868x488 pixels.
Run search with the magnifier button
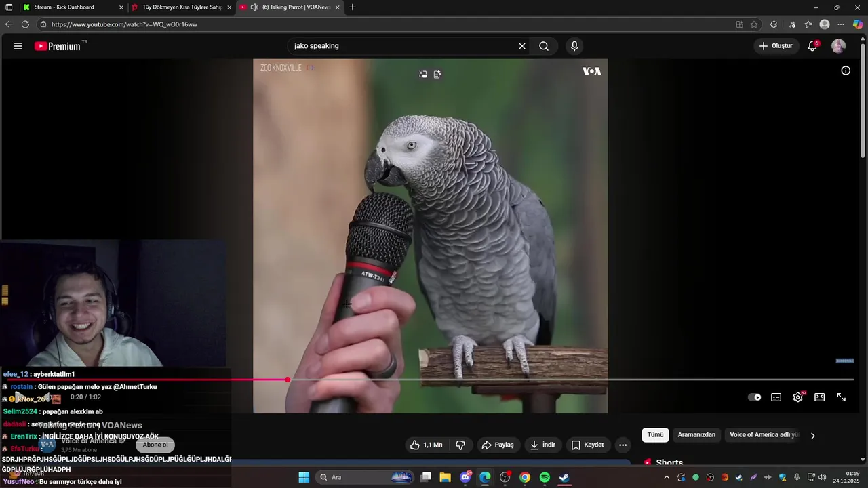click(544, 46)
